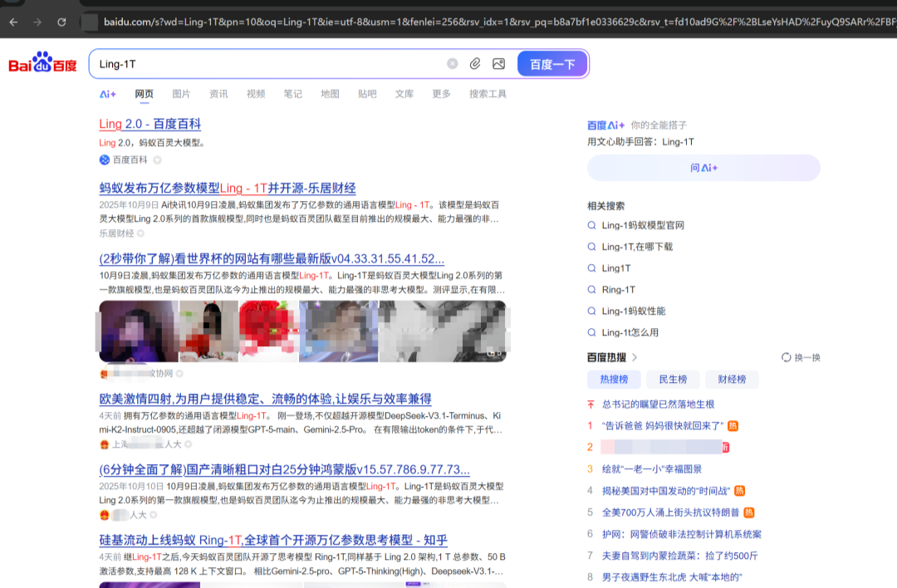
Task: Click the 百度百科 source paw icon
Action: (x=105, y=159)
